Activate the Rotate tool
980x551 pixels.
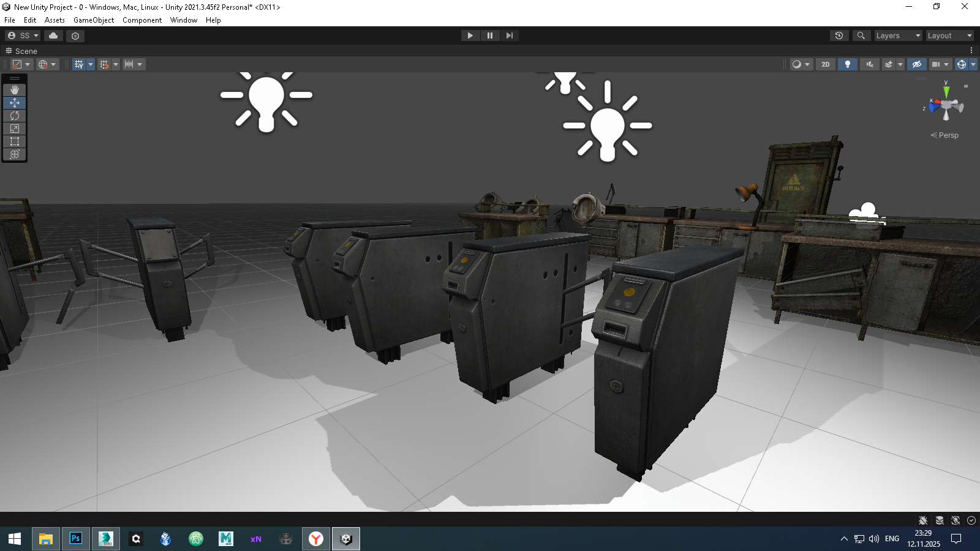(15, 116)
